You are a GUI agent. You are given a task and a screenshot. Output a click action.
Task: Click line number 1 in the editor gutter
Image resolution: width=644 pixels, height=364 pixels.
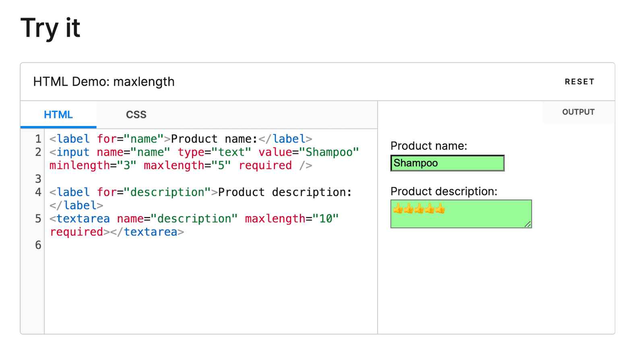click(x=38, y=139)
